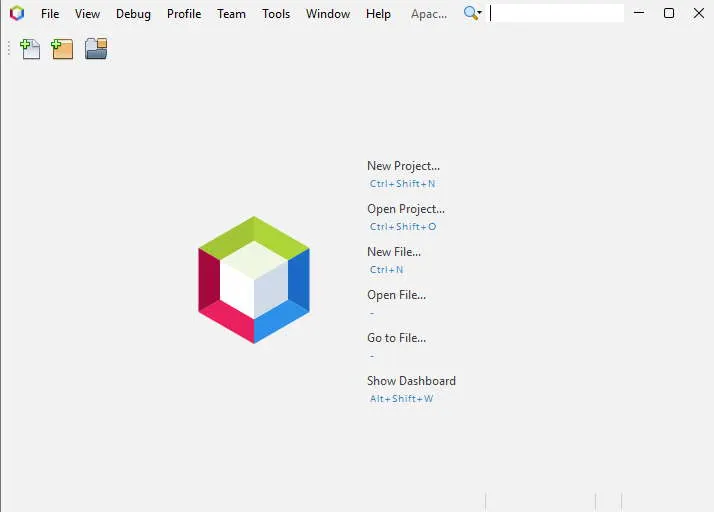
Task: Click the Go to File... link
Action: (x=397, y=338)
